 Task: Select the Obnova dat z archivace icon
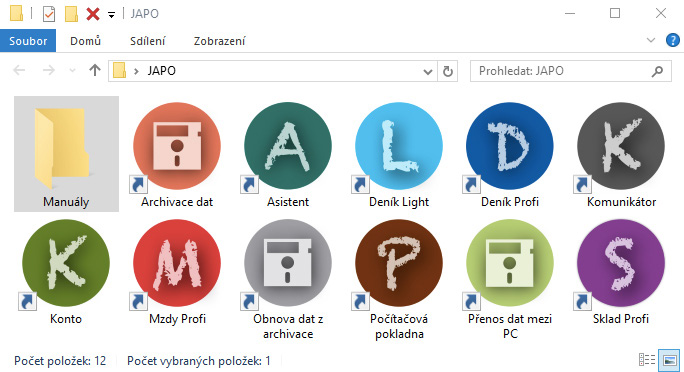click(288, 263)
